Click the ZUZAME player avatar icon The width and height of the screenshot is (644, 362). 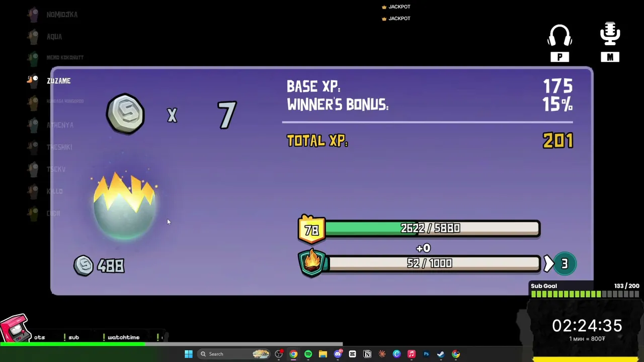[x=33, y=80]
